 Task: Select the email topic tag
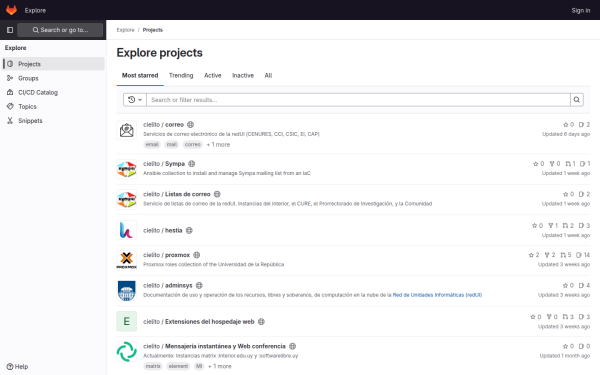152,144
